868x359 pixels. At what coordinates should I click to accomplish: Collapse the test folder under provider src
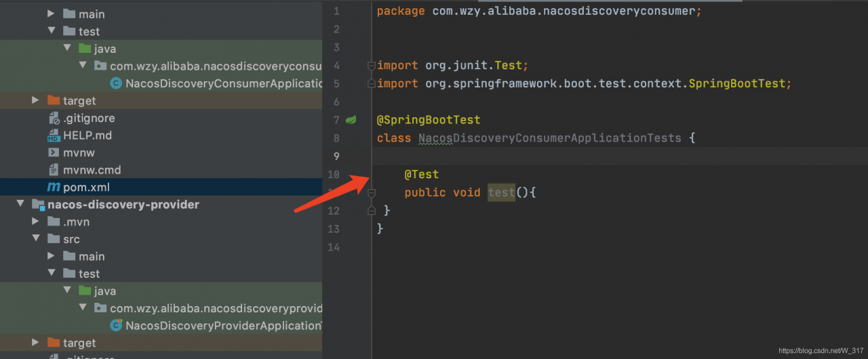coord(51,274)
